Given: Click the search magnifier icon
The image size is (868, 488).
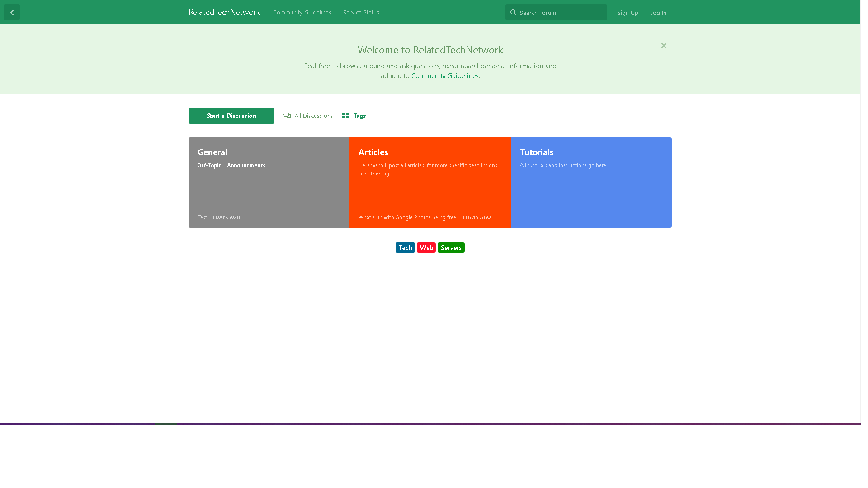Looking at the screenshot, I should click(513, 13).
